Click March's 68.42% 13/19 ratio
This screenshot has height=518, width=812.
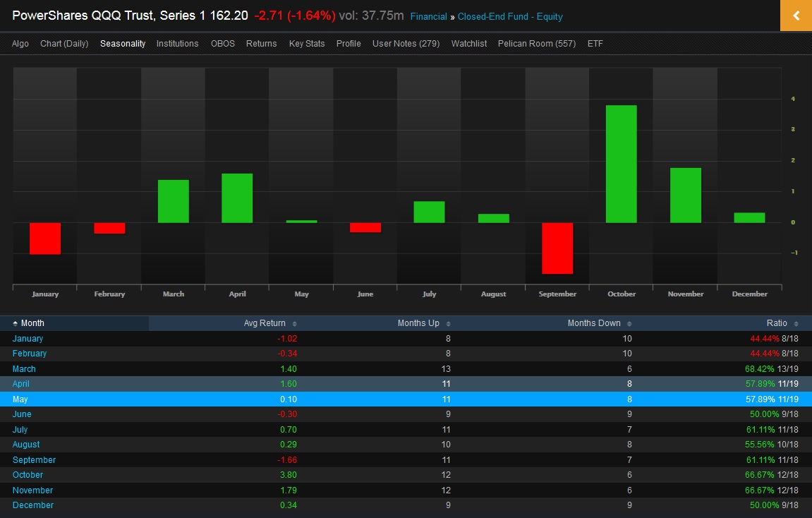(x=772, y=369)
